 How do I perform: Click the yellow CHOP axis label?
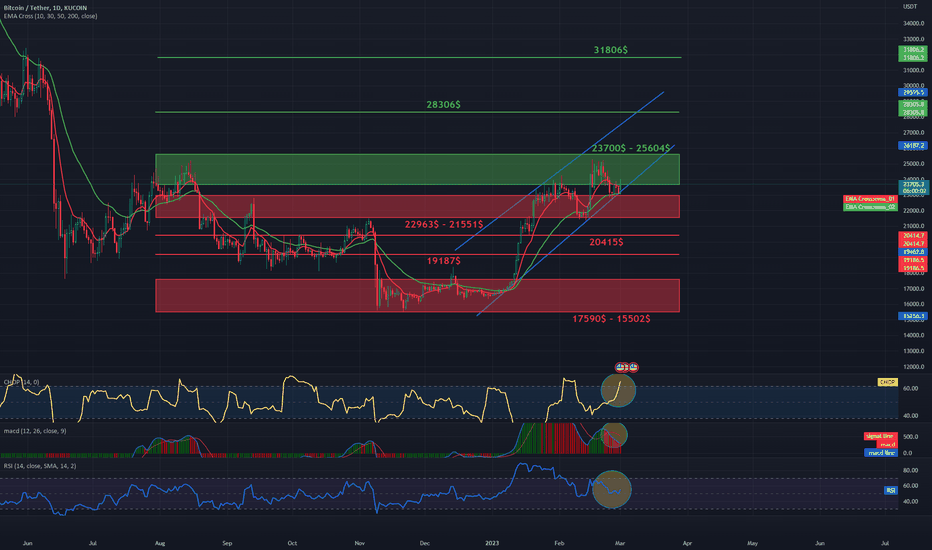(x=887, y=382)
